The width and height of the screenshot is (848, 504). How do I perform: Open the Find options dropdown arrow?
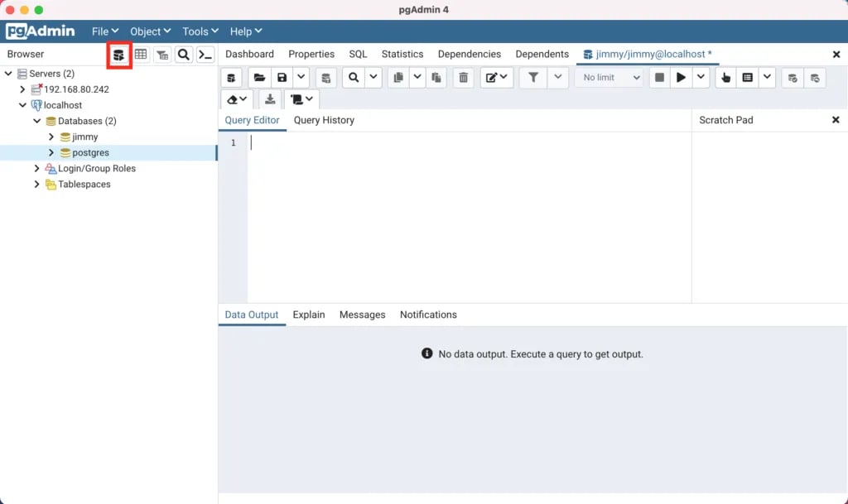click(x=373, y=78)
